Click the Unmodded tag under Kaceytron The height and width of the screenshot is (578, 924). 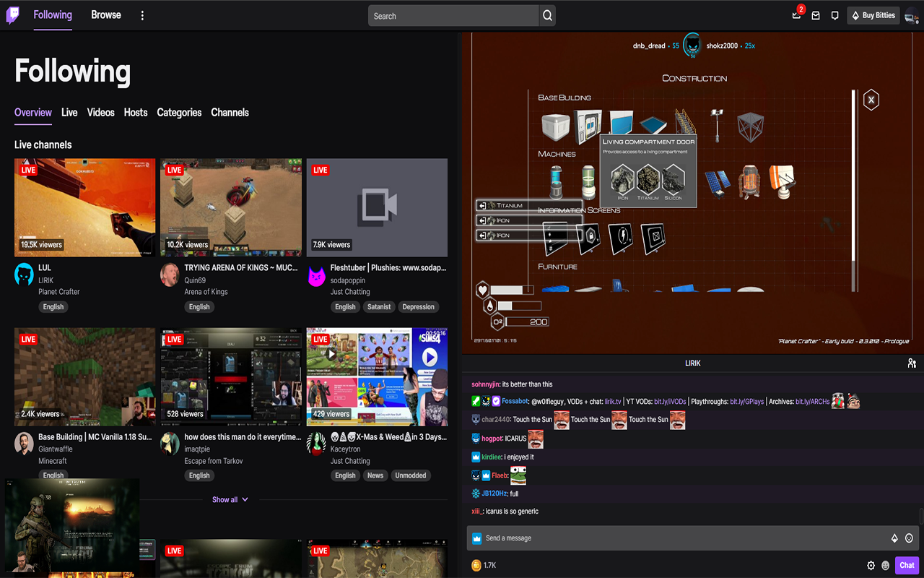pyautogui.click(x=411, y=475)
